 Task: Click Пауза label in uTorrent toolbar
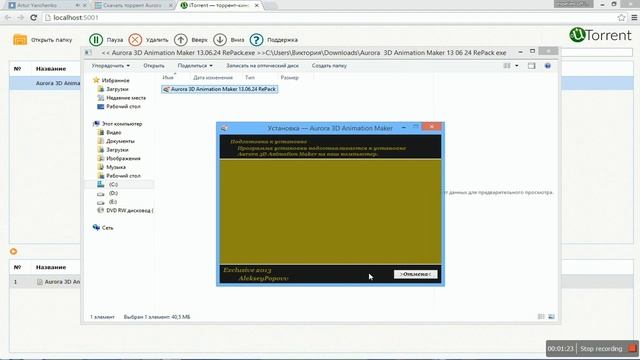pos(115,40)
